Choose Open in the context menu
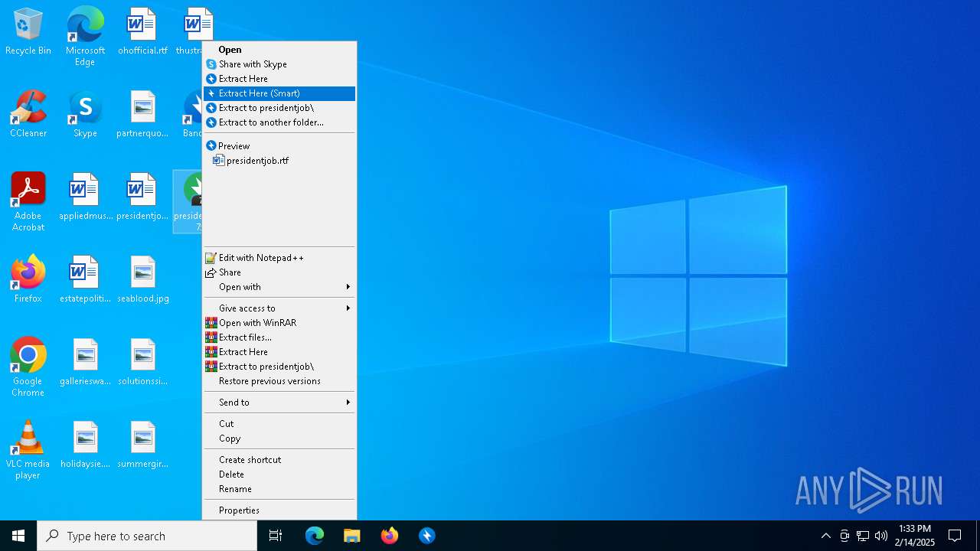 (279, 50)
